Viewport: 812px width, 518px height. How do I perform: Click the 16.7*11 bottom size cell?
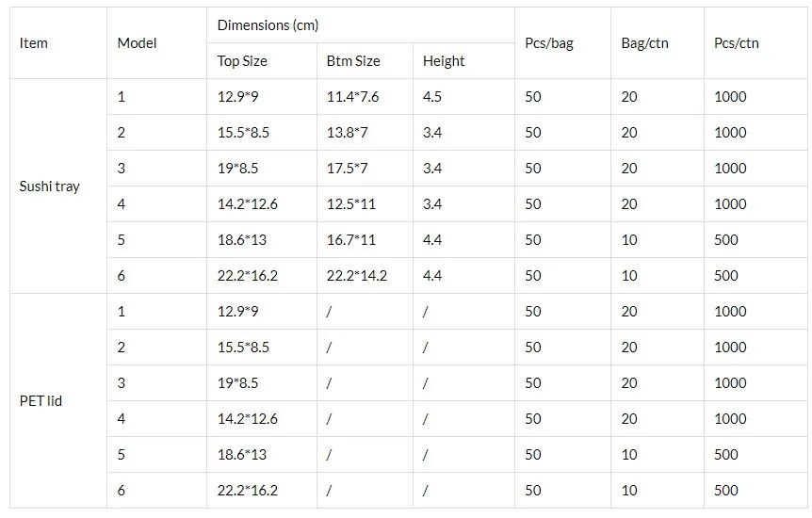coord(350,240)
